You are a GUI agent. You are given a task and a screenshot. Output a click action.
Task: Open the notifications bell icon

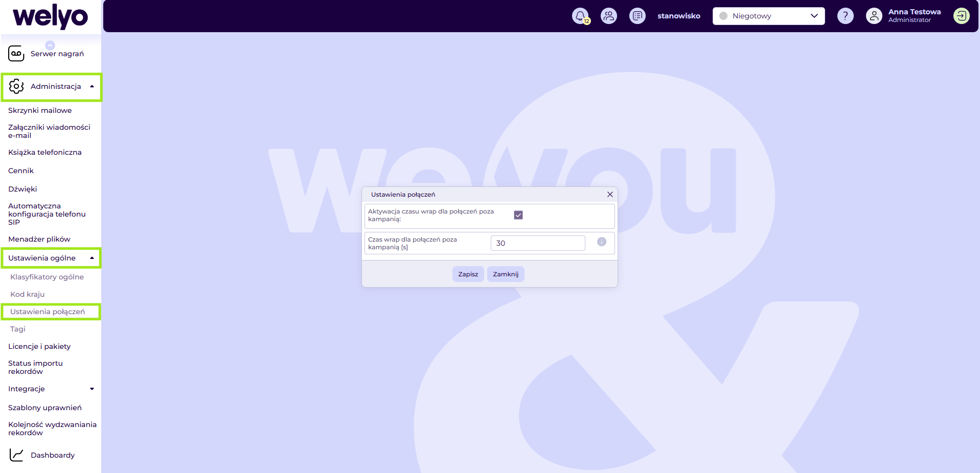[580, 16]
